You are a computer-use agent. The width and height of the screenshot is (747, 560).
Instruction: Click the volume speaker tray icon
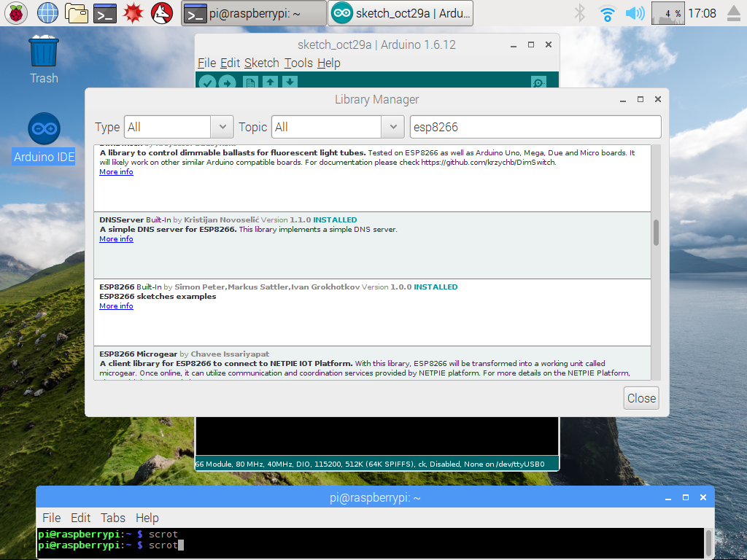(635, 12)
